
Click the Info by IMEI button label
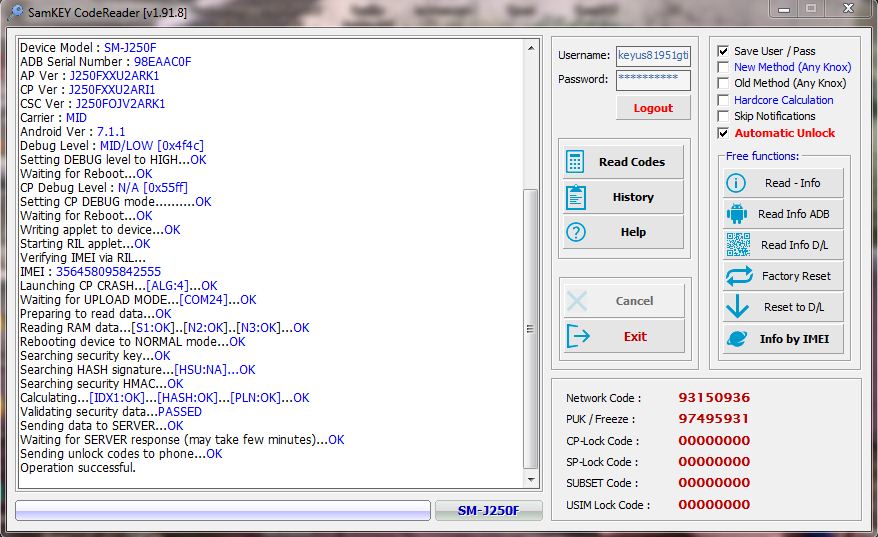tap(794, 339)
